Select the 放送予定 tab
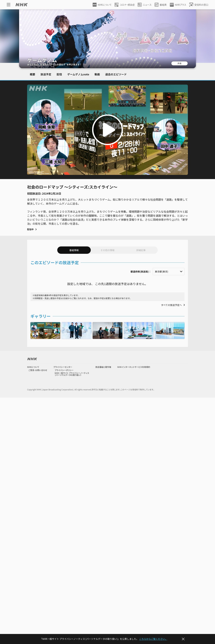 pos(46,75)
